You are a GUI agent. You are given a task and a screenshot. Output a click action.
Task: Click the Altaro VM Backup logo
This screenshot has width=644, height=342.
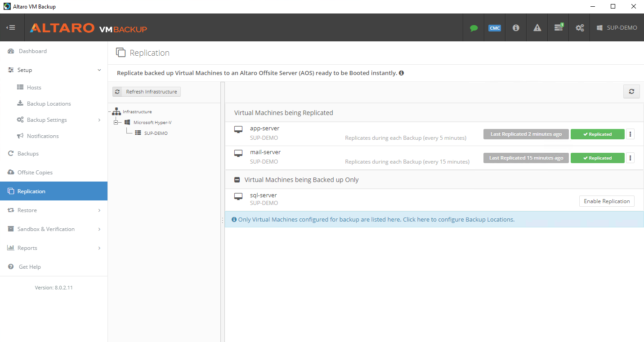(89, 28)
